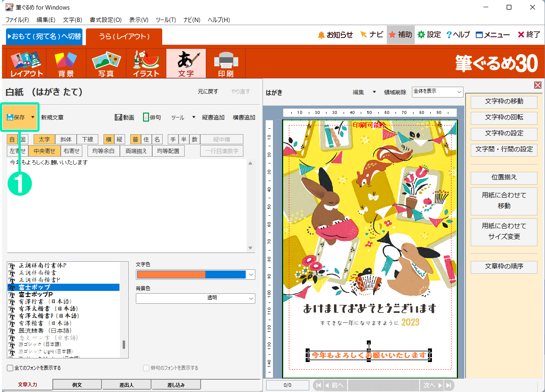Expand the 文字色 color dropdown

[x=251, y=275]
